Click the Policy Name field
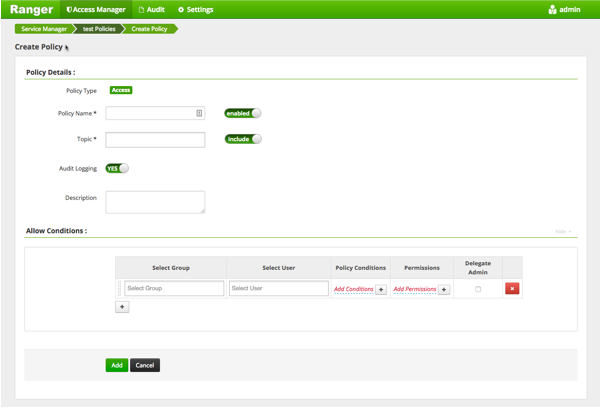 150,113
